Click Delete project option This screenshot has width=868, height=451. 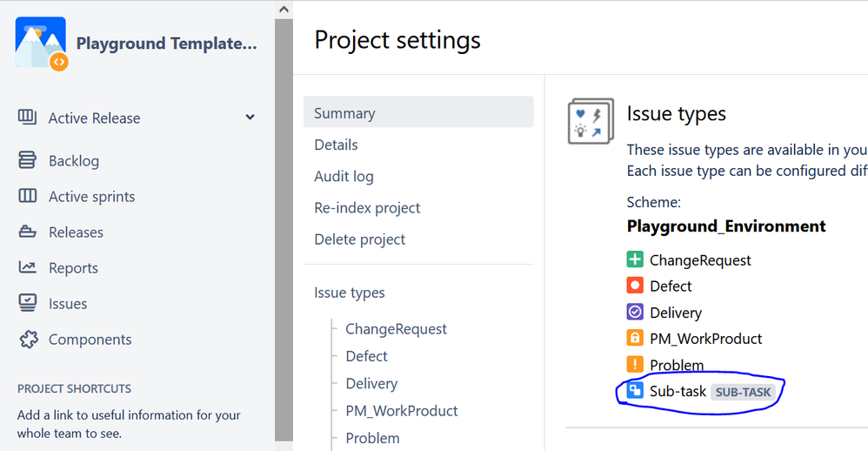click(x=359, y=239)
